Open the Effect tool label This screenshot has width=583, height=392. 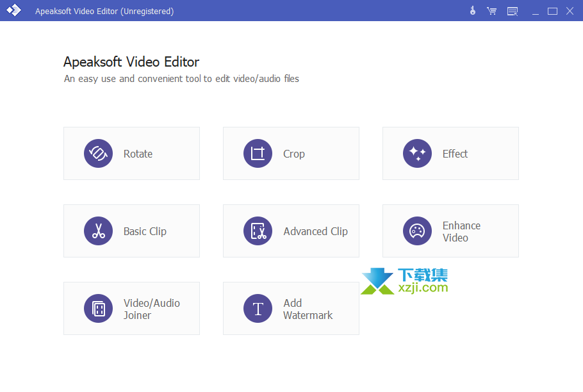[455, 154]
